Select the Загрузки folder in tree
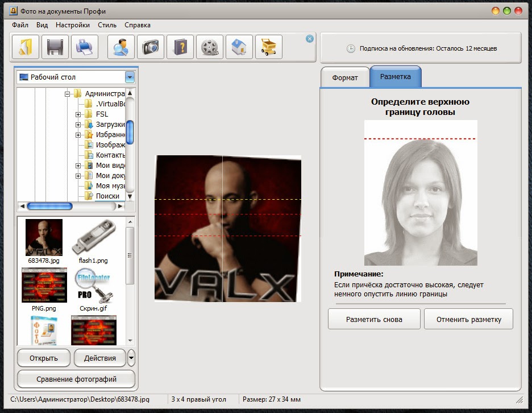532x413 pixels. click(105, 125)
